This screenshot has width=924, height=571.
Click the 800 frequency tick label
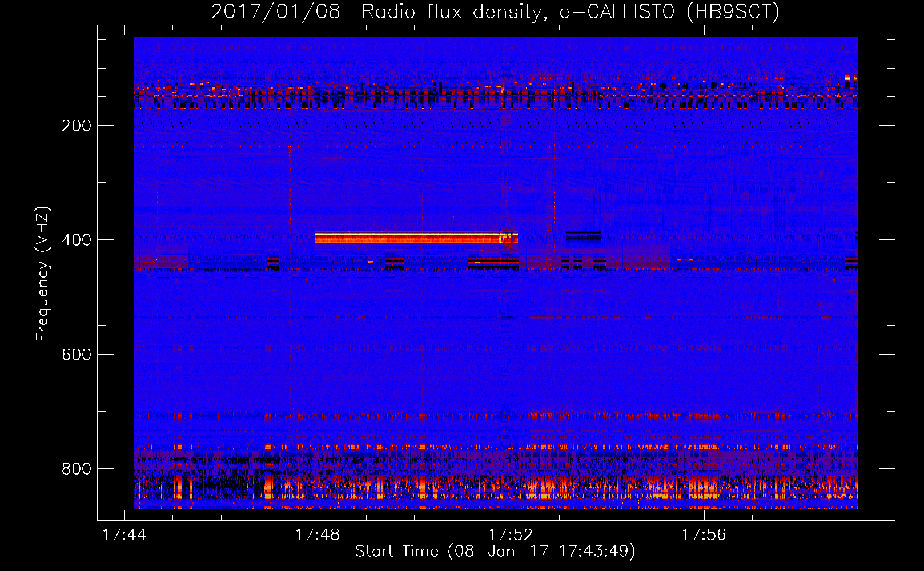[77, 469]
